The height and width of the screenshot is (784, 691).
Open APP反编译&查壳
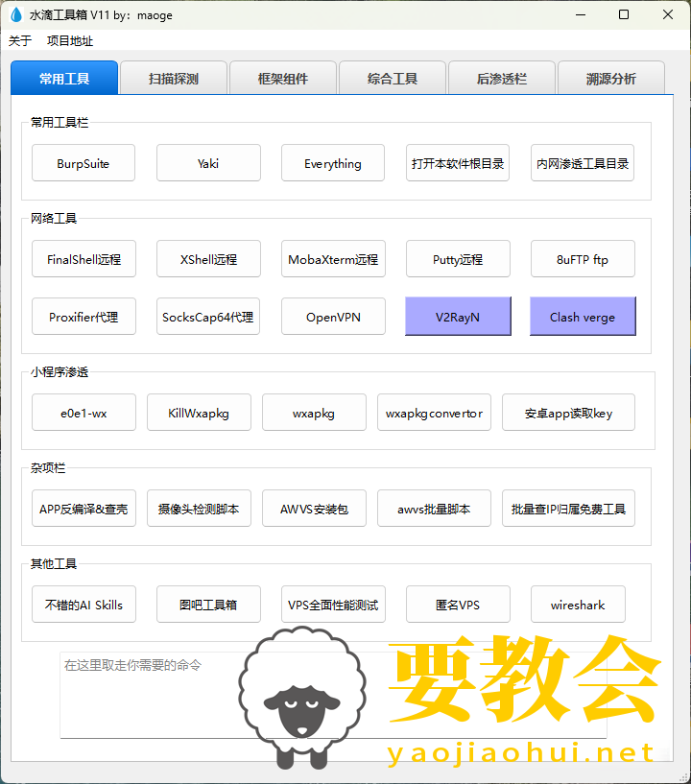(x=84, y=509)
